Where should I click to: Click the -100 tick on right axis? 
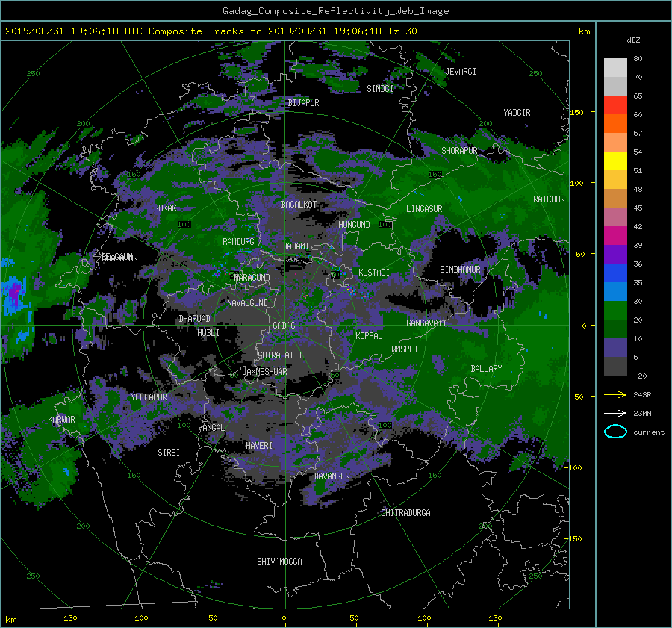574,467
